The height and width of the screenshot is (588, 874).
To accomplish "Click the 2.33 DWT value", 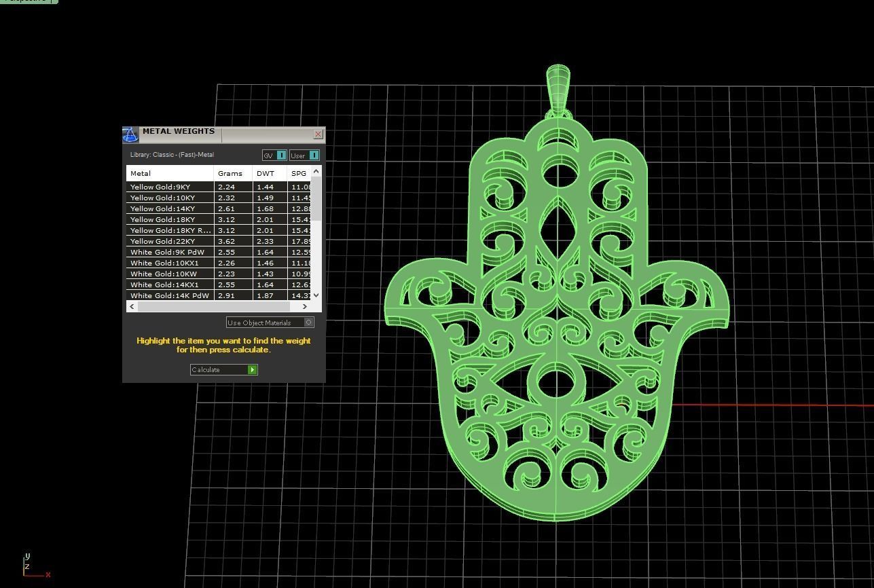I will pos(265,241).
